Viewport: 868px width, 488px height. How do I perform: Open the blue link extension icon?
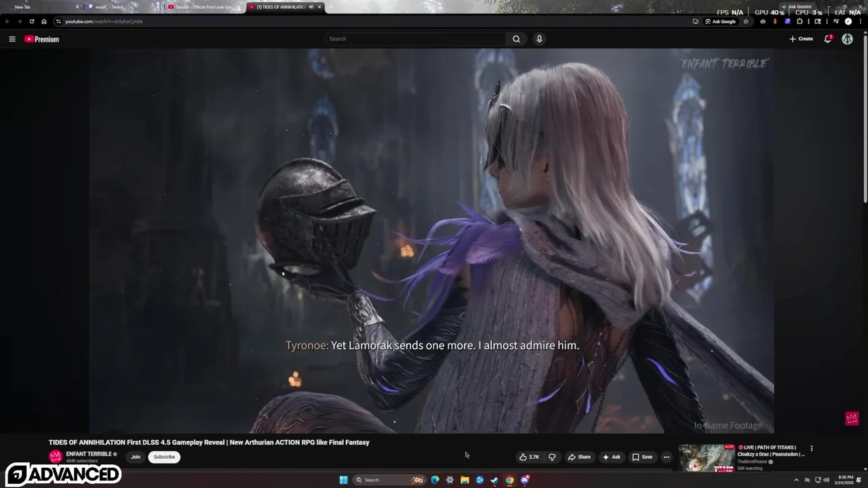(x=787, y=22)
